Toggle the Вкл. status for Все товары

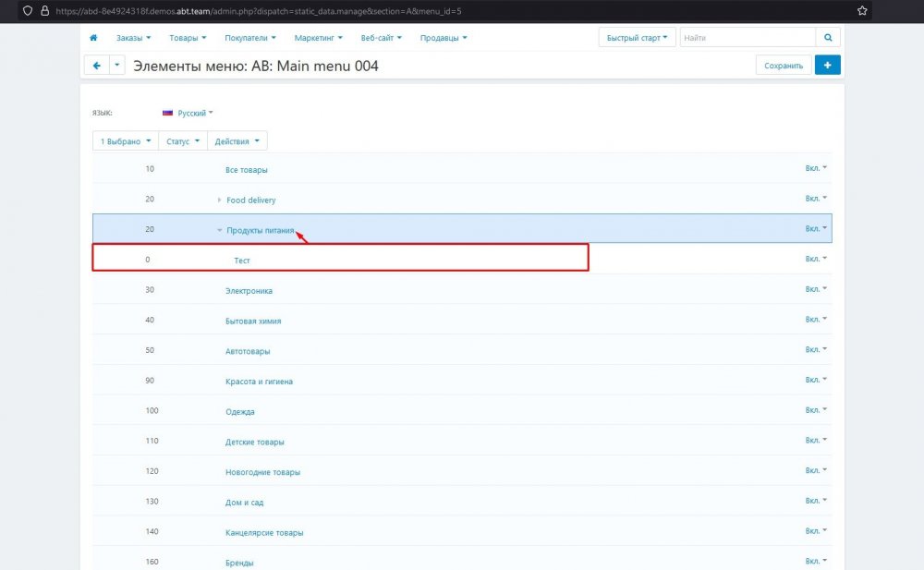pos(816,168)
